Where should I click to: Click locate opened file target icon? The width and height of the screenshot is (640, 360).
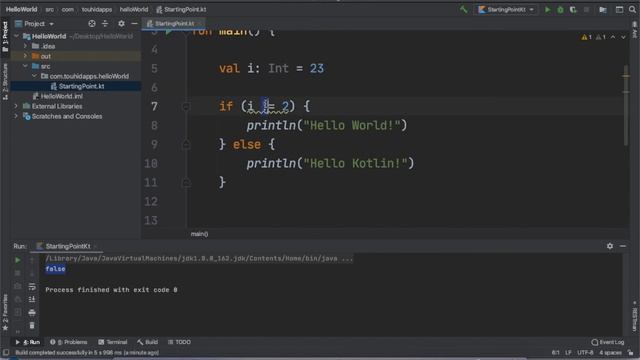click(x=92, y=24)
